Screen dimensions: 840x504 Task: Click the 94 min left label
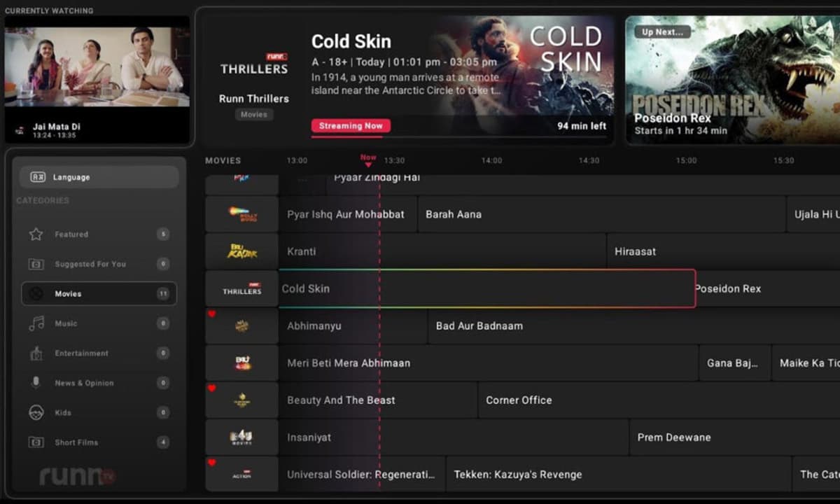582,126
